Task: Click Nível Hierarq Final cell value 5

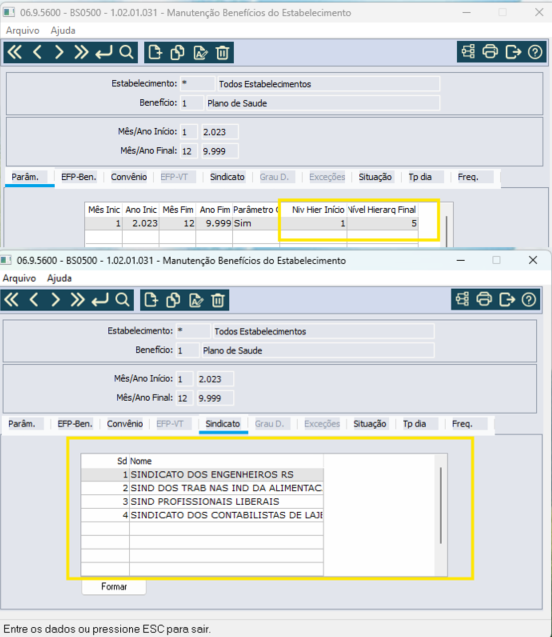Action: pos(383,223)
